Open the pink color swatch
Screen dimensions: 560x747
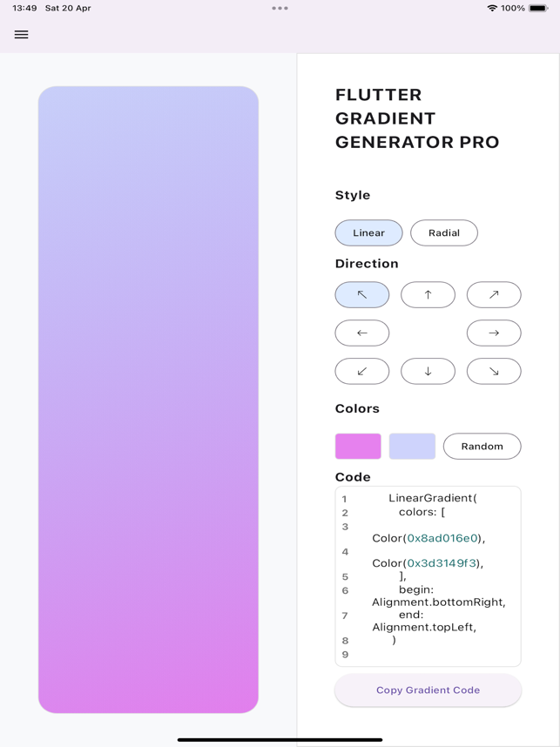pyautogui.click(x=358, y=446)
